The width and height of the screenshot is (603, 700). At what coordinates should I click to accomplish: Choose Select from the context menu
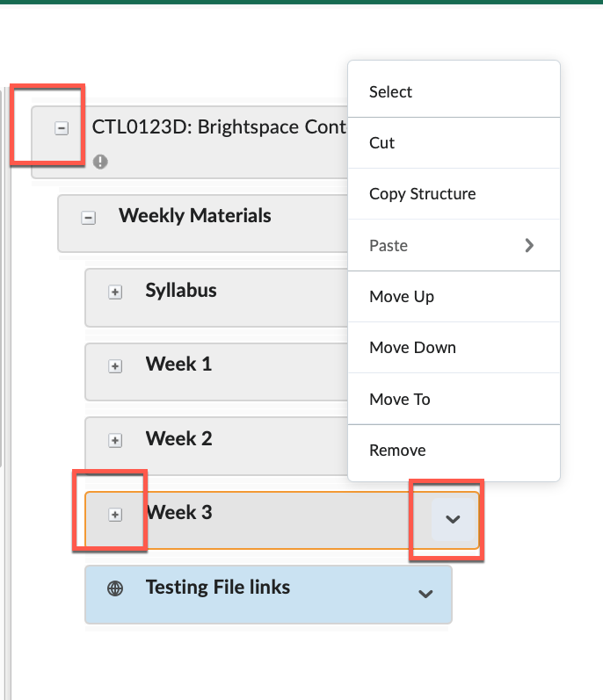[x=390, y=92]
